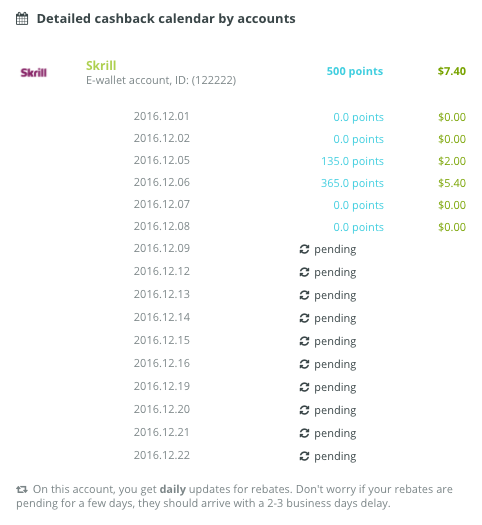Click the Skrill logo image

click(33, 73)
